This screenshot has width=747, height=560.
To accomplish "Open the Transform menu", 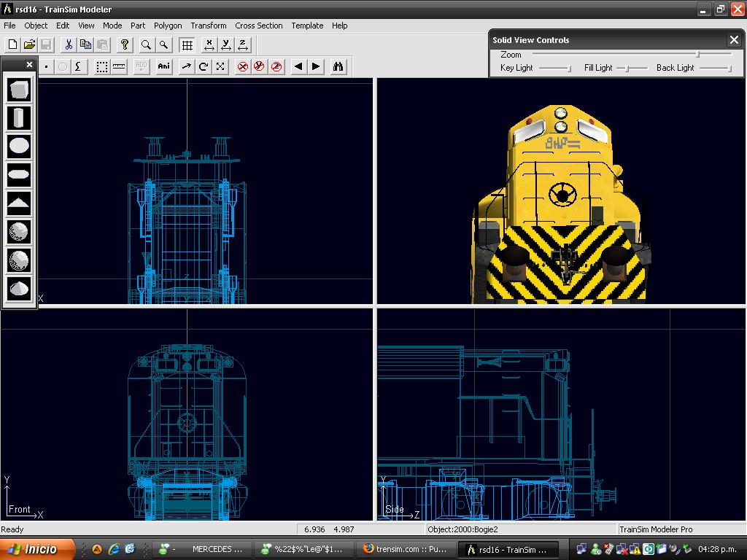I will (x=208, y=26).
